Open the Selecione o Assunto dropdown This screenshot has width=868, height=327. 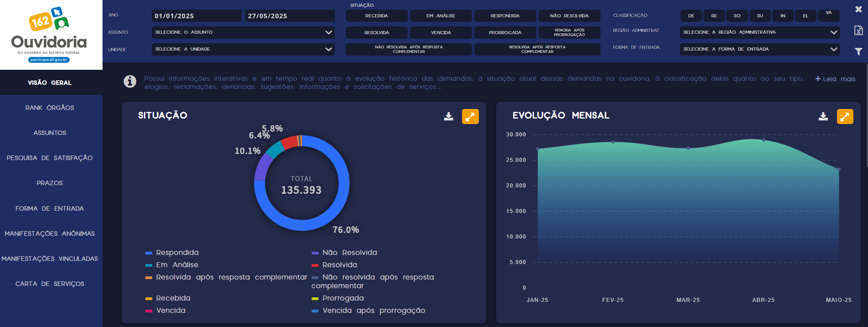[x=243, y=32]
